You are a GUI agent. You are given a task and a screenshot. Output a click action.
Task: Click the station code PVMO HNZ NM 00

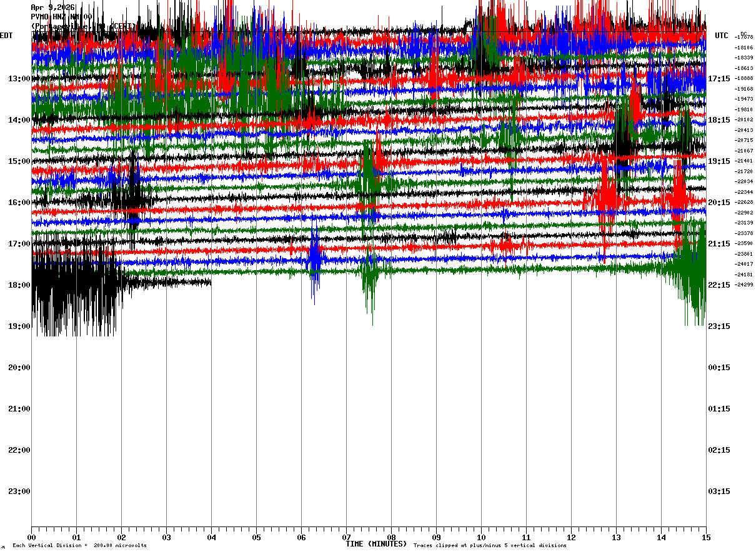coord(61,17)
